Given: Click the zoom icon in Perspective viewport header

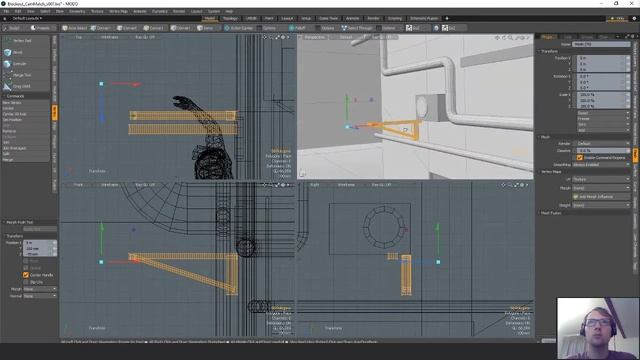Looking at the screenshot, I should coord(510,38).
